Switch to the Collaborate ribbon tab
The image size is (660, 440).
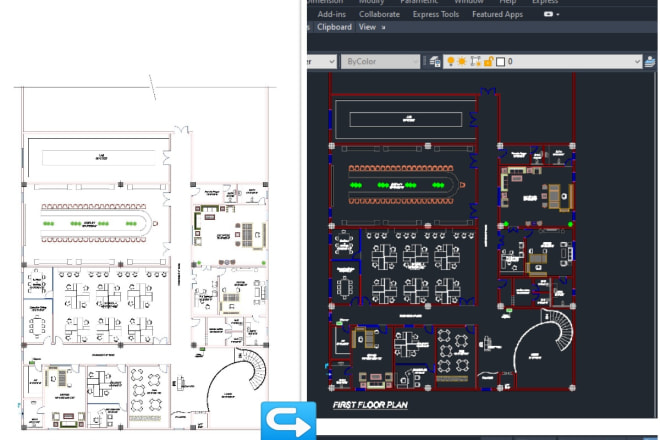[x=379, y=14]
